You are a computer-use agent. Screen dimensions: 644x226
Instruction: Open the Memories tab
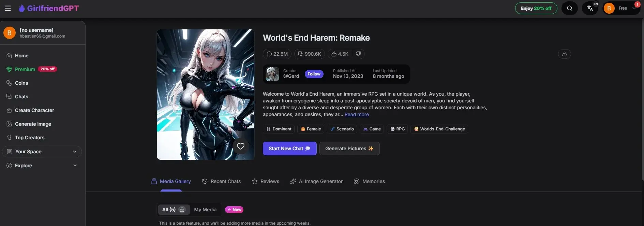click(x=369, y=181)
